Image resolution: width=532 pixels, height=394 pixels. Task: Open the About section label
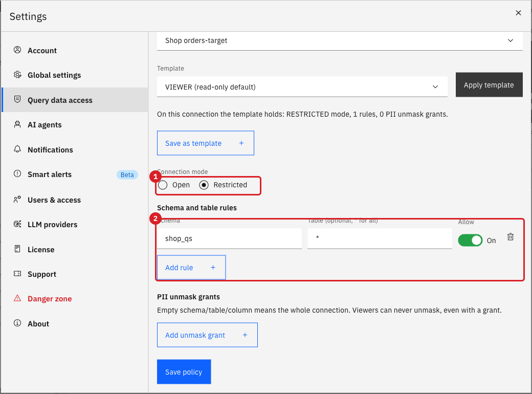pos(38,324)
